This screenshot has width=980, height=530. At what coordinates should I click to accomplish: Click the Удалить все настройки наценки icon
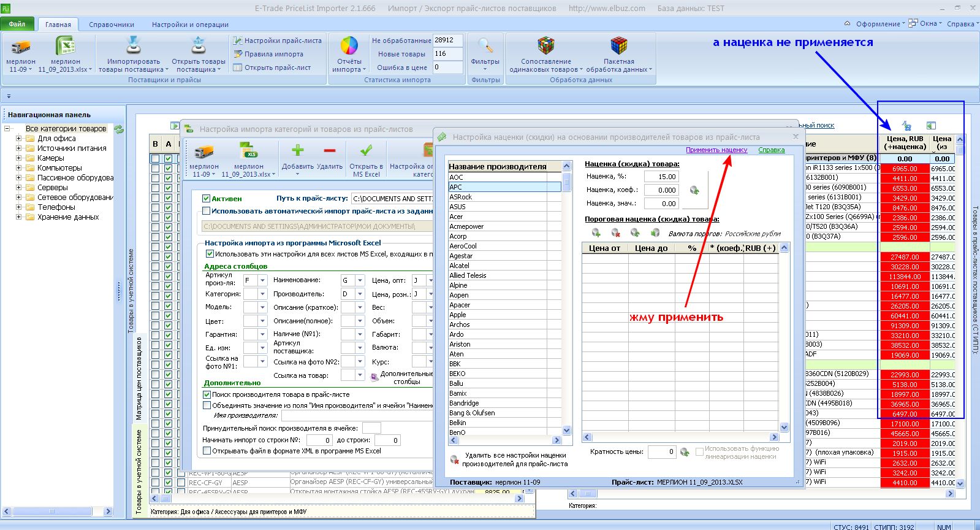[x=455, y=459]
